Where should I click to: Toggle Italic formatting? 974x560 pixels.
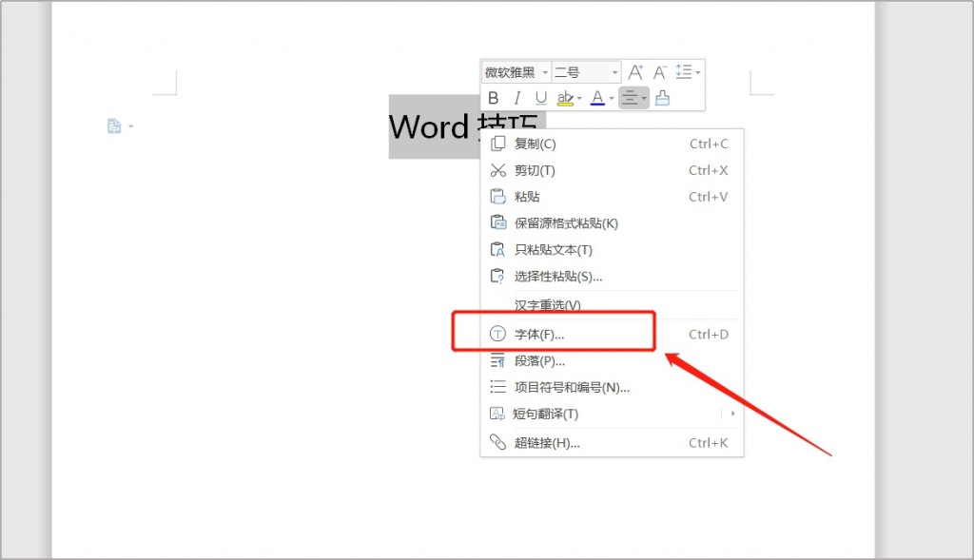[516, 98]
